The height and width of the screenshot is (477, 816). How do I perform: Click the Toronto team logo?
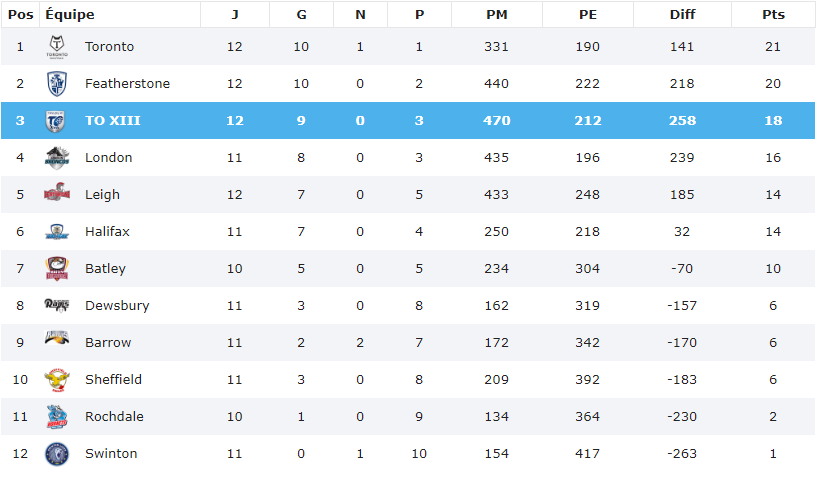[57, 47]
